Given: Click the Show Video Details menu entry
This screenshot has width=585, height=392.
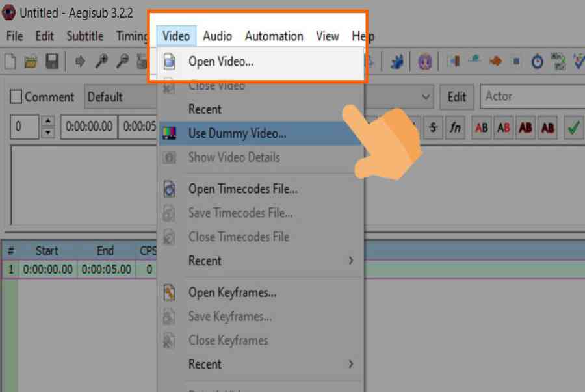Looking at the screenshot, I should pyautogui.click(x=261, y=157).
